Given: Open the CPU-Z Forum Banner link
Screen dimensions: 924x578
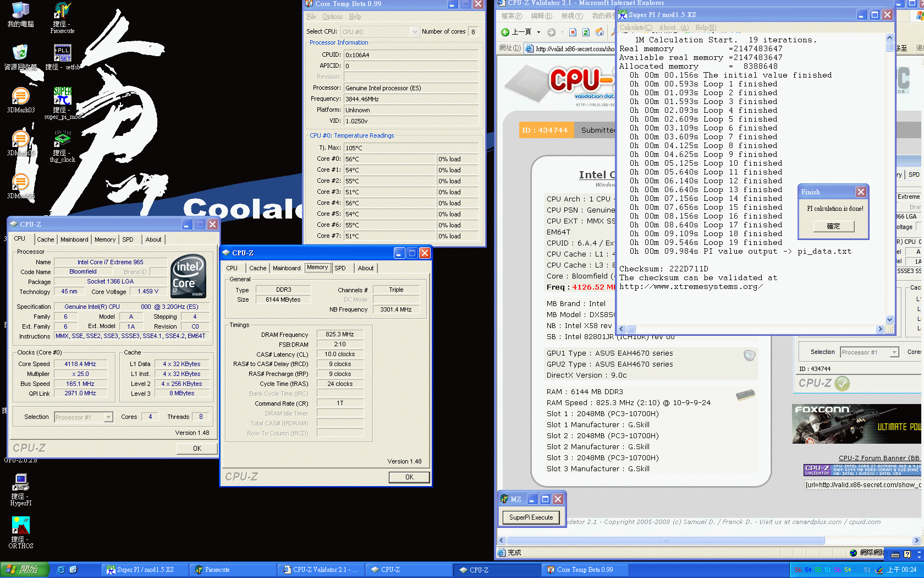Looking at the screenshot, I should [879, 458].
